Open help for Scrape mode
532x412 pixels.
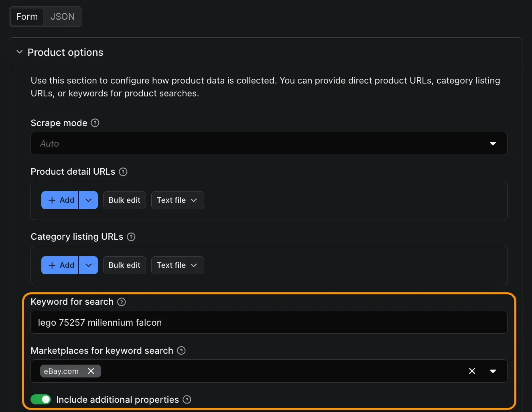[x=95, y=123]
